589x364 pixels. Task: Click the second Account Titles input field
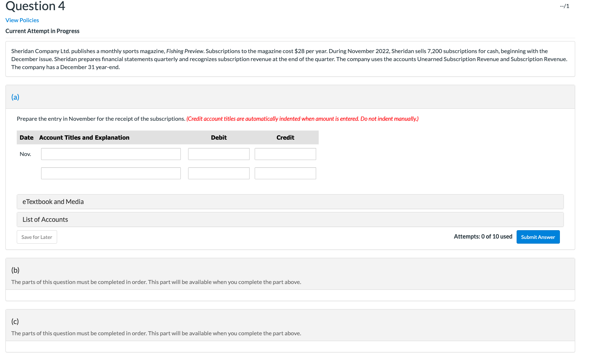(x=111, y=173)
